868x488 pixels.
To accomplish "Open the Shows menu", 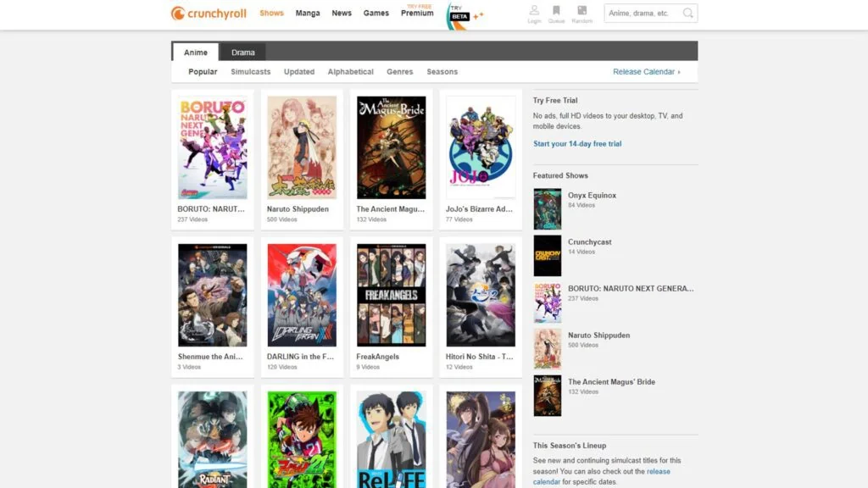I will (271, 14).
